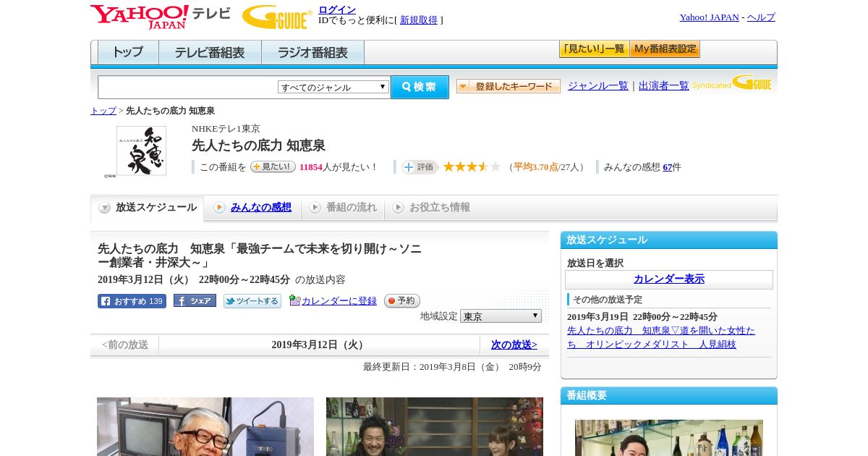Focus the program search text field
Image resolution: width=868 pixels, height=456 pixels.
[188, 88]
